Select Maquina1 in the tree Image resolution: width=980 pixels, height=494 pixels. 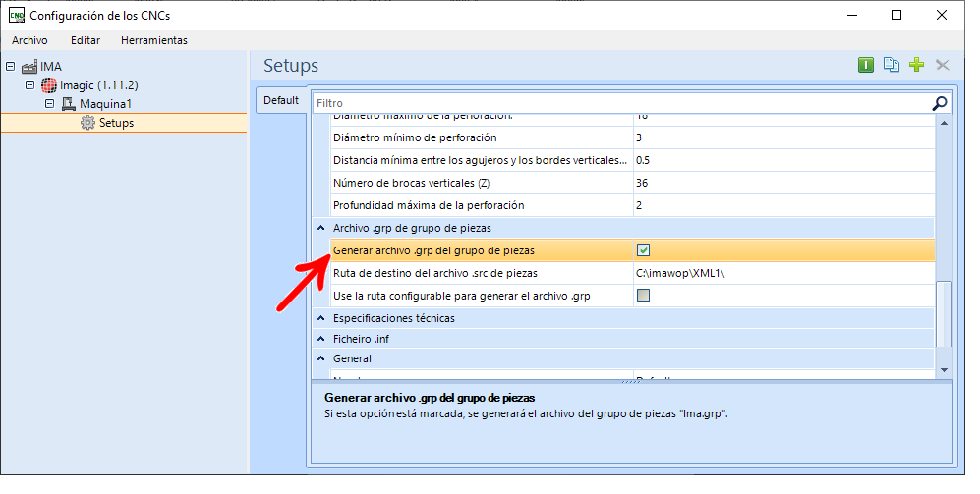[105, 104]
